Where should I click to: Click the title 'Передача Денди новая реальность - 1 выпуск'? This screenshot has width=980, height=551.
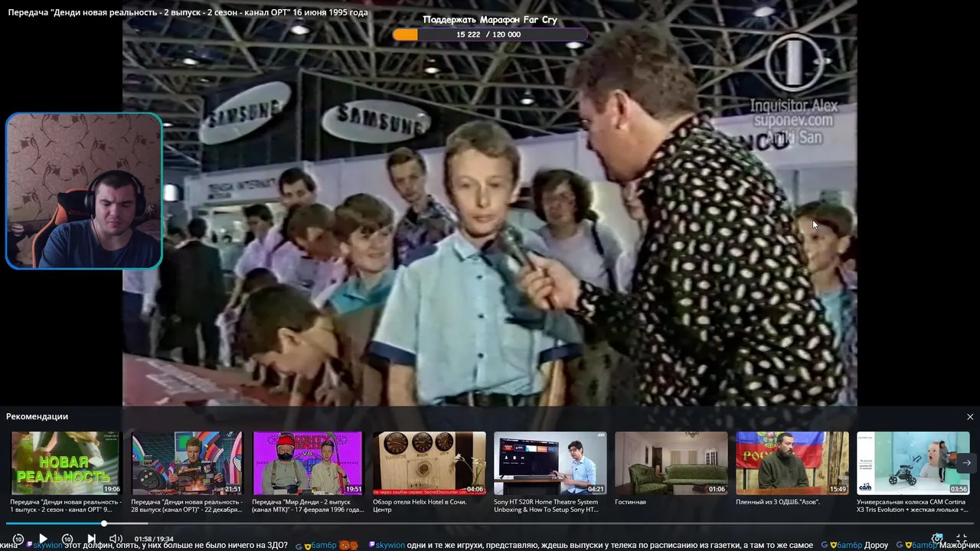[66, 506]
